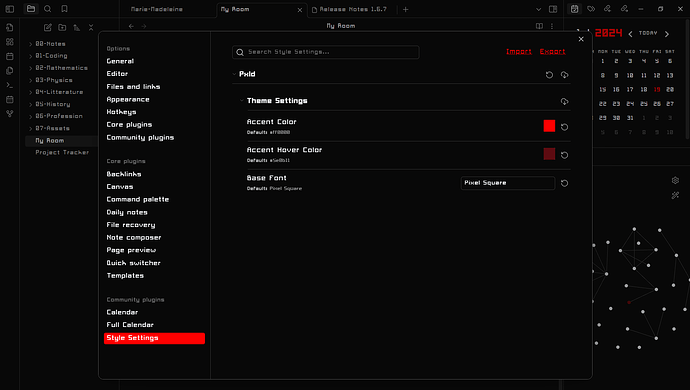Reset Base Font to default
The height and width of the screenshot is (390, 690).
tap(565, 183)
